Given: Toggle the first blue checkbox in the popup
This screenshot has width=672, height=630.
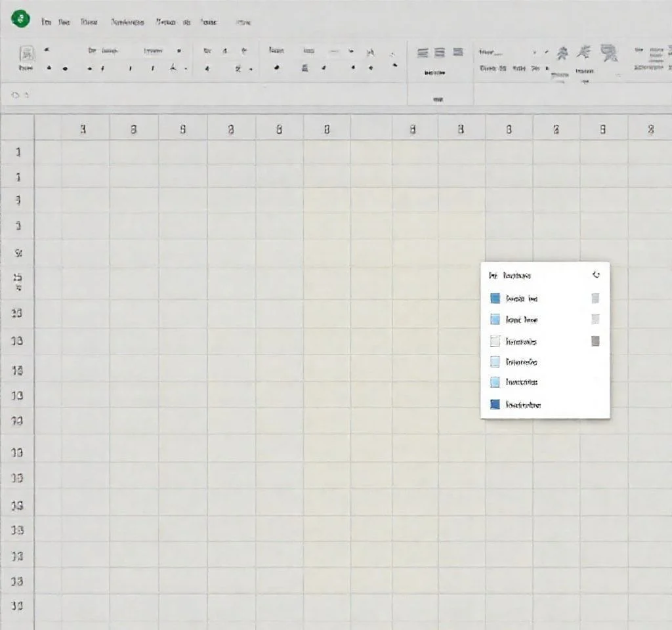Looking at the screenshot, I should click(495, 299).
